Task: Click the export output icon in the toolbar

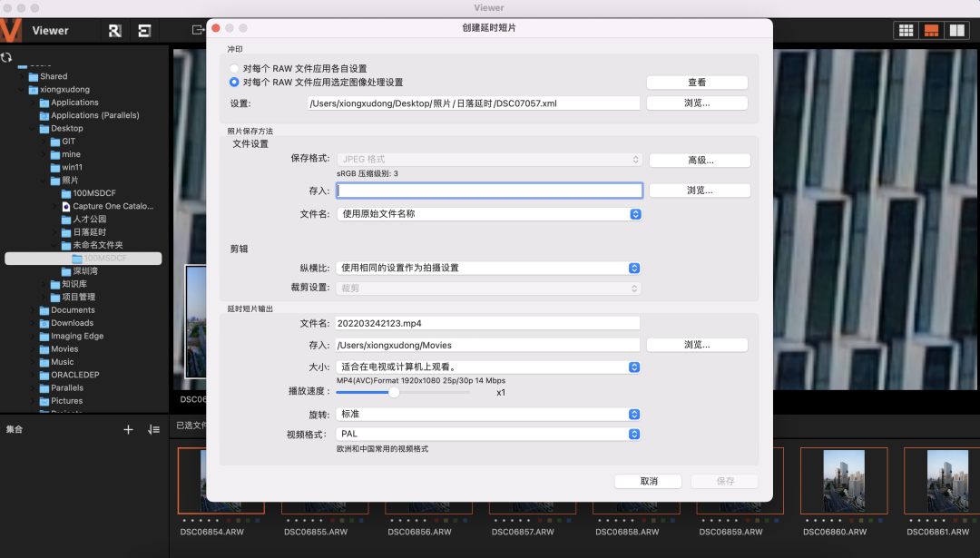Action: click(198, 30)
